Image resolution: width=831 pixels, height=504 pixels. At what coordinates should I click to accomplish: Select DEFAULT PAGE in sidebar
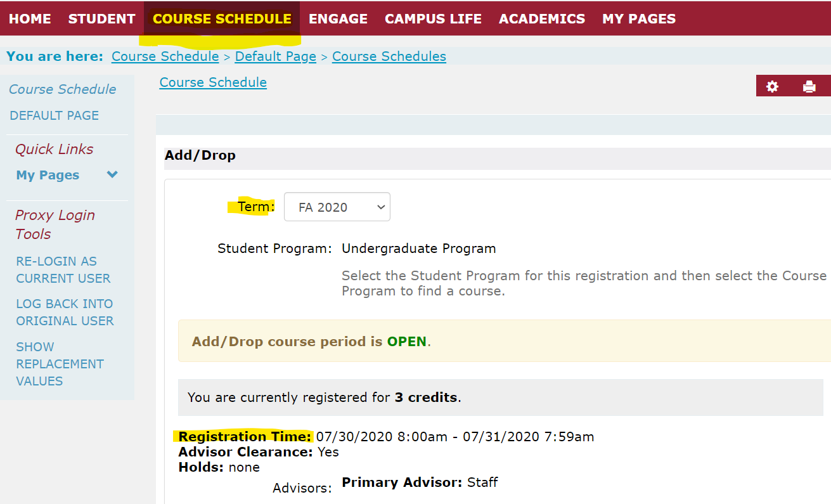coord(55,115)
